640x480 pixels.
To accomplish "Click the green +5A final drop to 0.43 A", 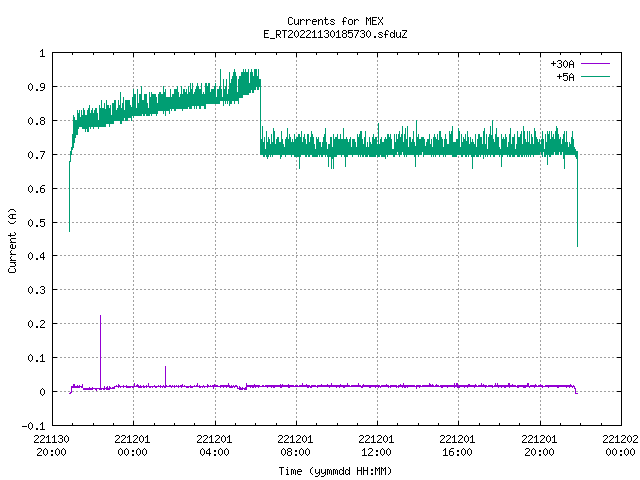I will pyautogui.click(x=577, y=200).
